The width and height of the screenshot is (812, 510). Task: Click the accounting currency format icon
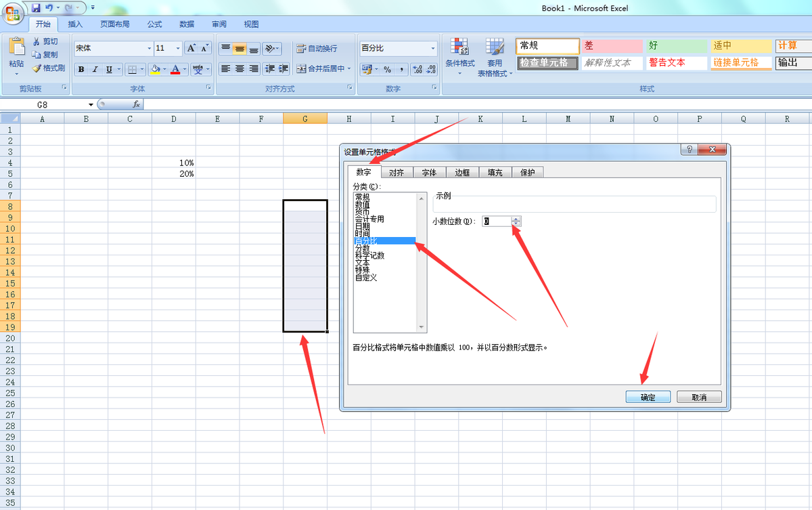367,69
